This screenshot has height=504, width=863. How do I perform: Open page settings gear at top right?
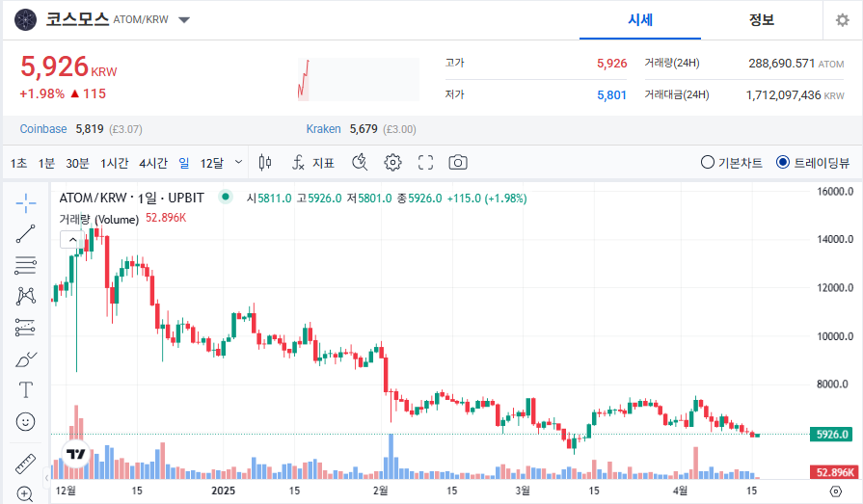[x=842, y=20]
